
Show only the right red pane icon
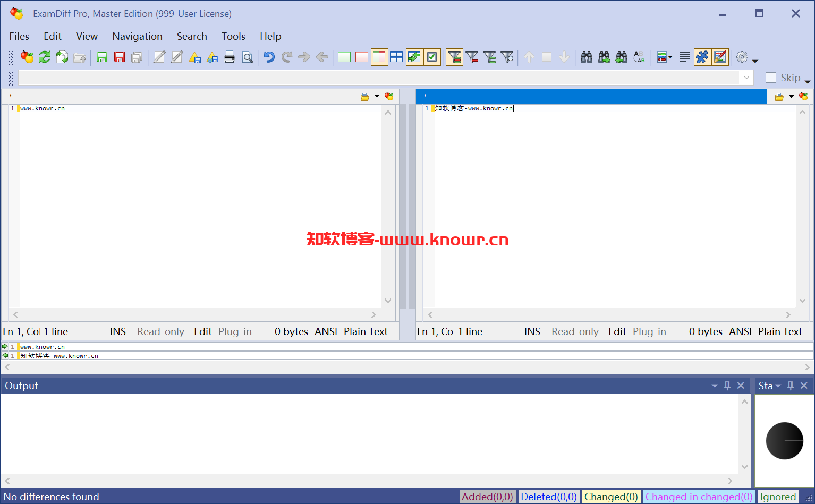click(362, 57)
